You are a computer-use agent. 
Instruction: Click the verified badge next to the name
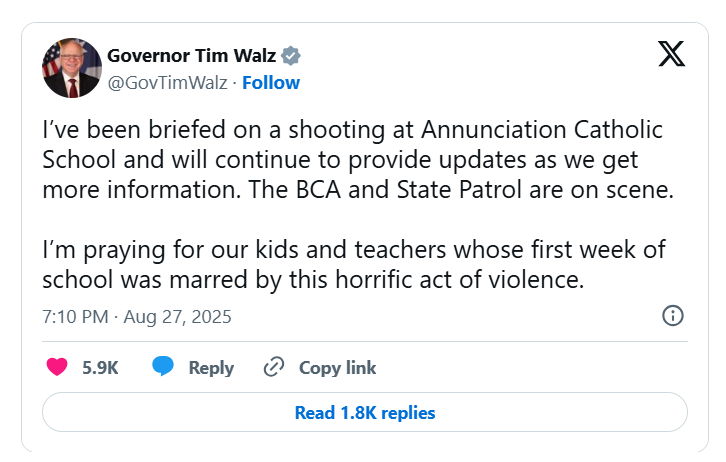tap(290, 55)
